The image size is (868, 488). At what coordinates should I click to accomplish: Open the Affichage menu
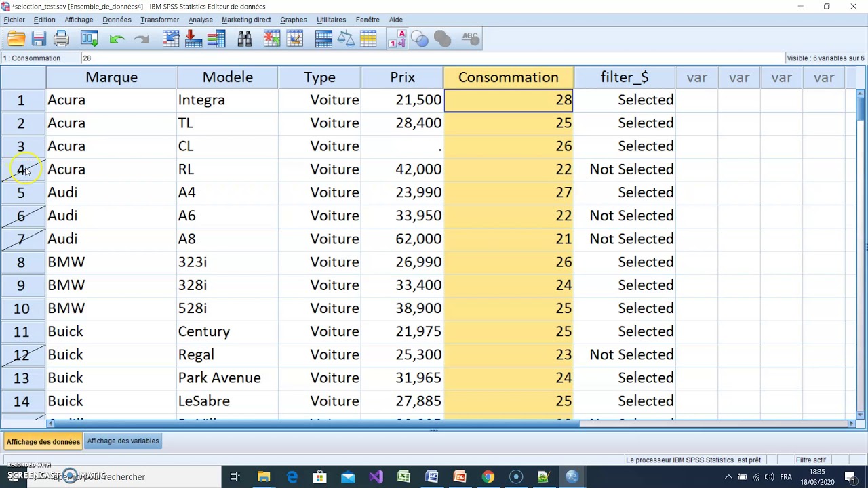(x=79, y=20)
